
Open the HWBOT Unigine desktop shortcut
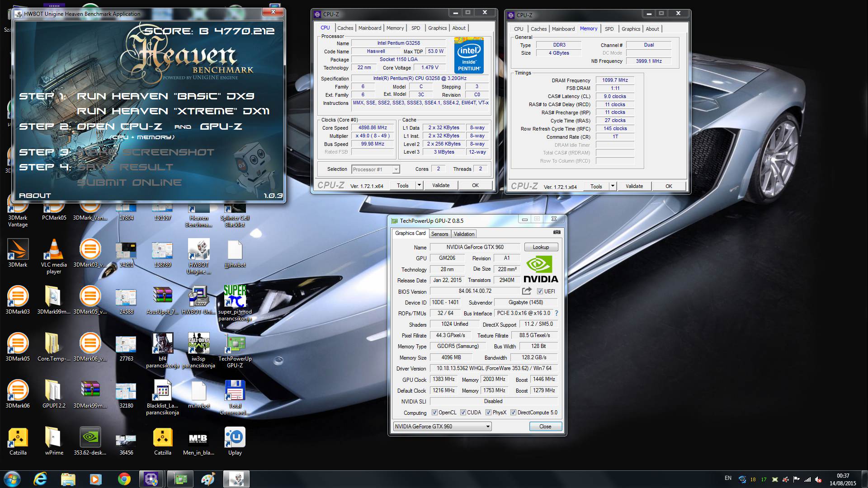point(198,256)
